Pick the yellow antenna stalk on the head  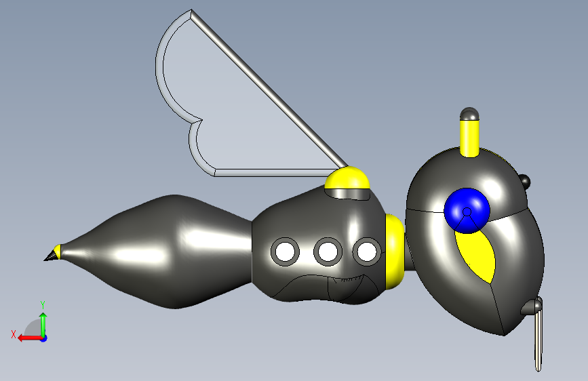pyautogui.click(x=469, y=138)
